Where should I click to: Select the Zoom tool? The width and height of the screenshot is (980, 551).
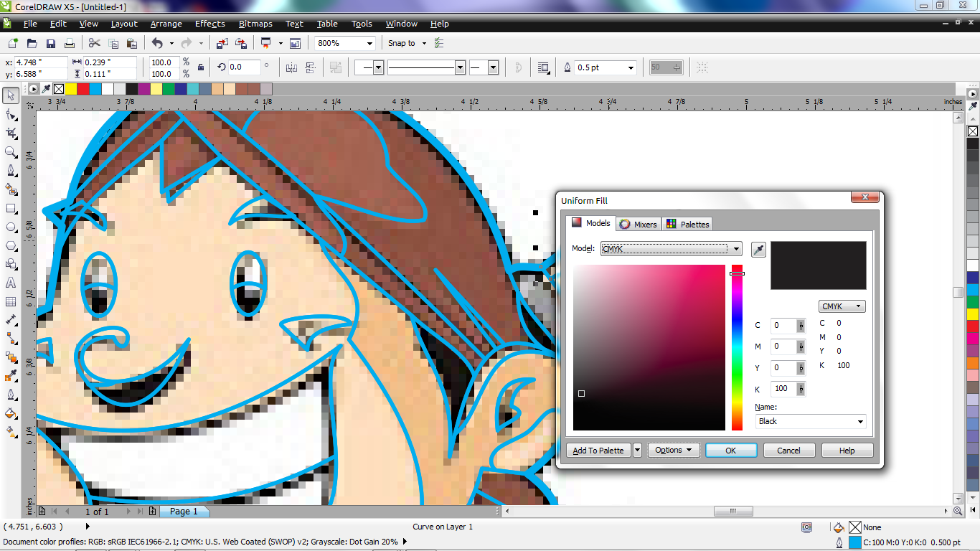(10, 151)
